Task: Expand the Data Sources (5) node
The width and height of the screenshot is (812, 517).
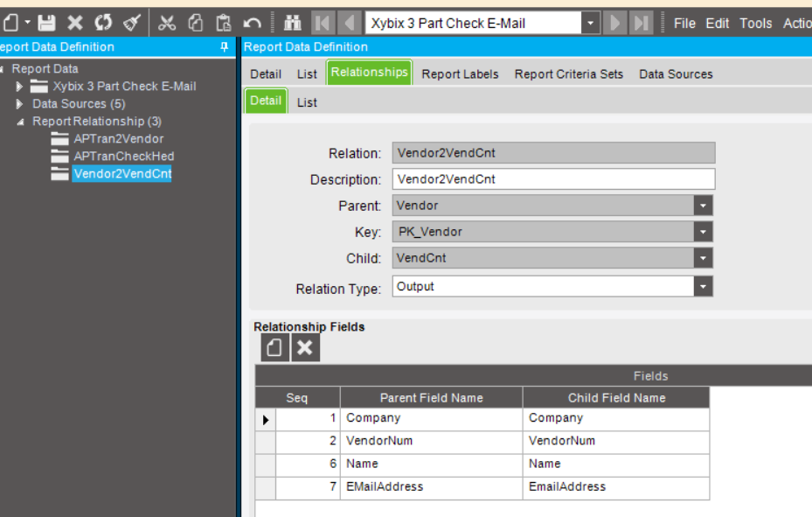Action: (19, 103)
